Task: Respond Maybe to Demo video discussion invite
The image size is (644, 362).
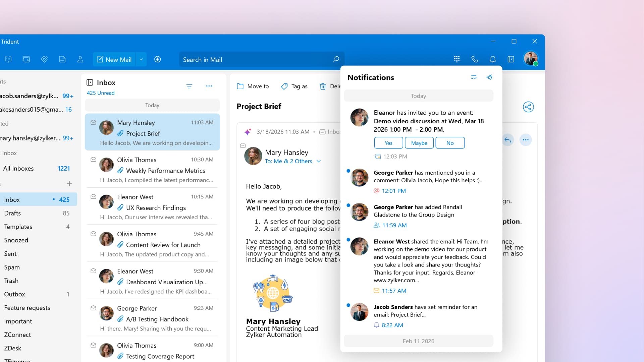Action: pyautogui.click(x=419, y=143)
